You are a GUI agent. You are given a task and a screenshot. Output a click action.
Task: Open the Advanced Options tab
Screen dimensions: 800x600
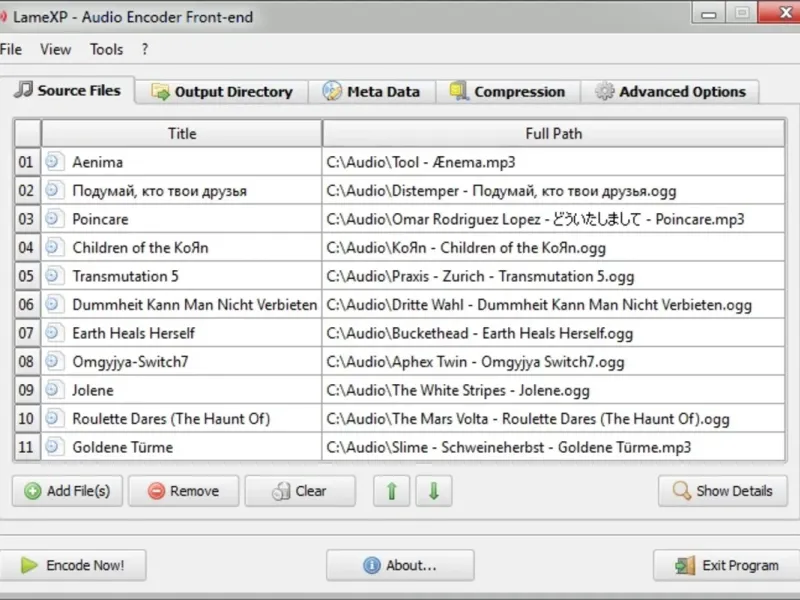(x=670, y=92)
